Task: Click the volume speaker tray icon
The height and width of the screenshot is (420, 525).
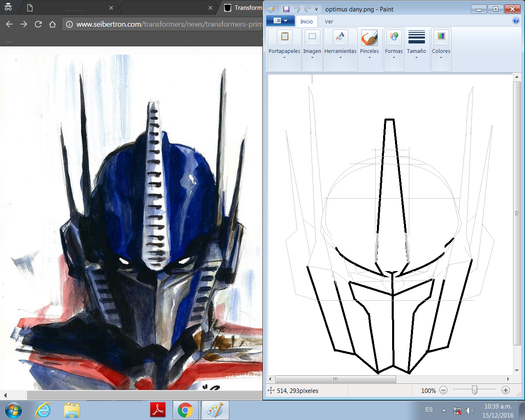Action: (470, 410)
